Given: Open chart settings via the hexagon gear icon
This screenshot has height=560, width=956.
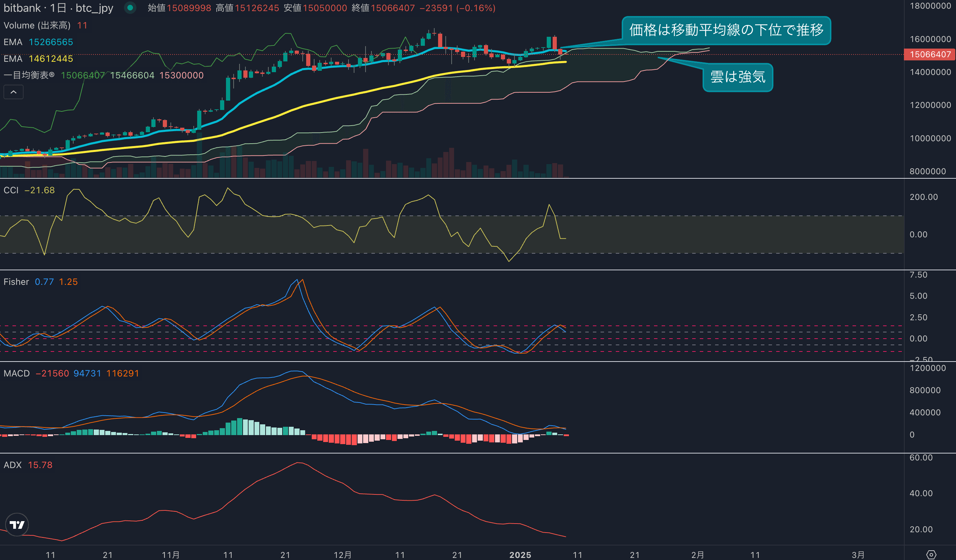Looking at the screenshot, I should pyautogui.click(x=931, y=555).
